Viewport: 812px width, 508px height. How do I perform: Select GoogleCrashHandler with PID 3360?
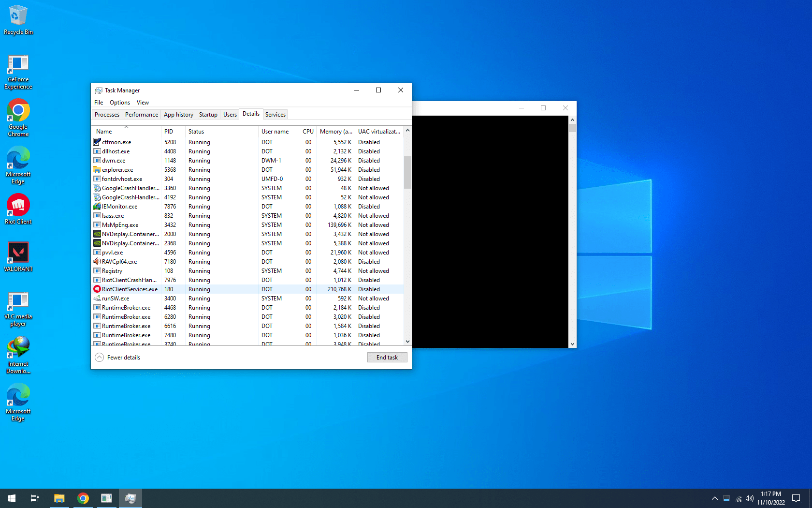pos(247,188)
